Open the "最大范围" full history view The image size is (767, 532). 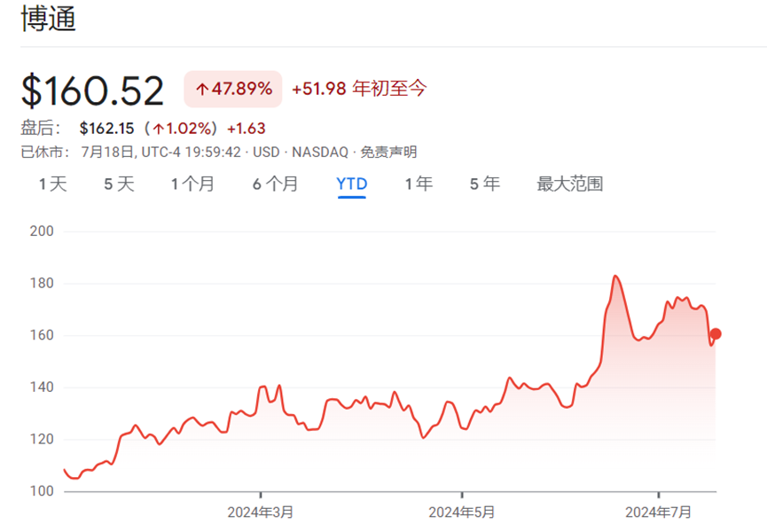[567, 184]
